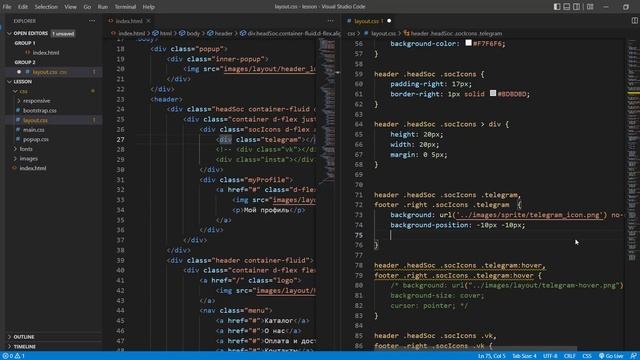Click the html symbol in the breadcrumb
640x360 pixels.
point(162,33)
